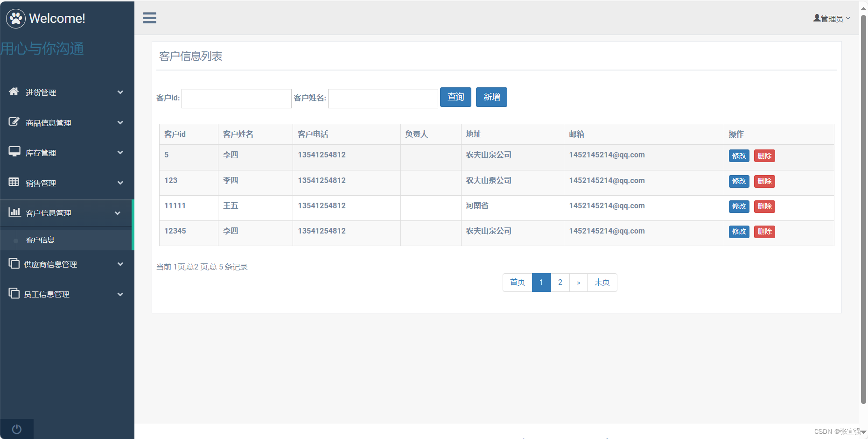Click the record count summary text
The width and height of the screenshot is (868, 439).
pos(202,267)
